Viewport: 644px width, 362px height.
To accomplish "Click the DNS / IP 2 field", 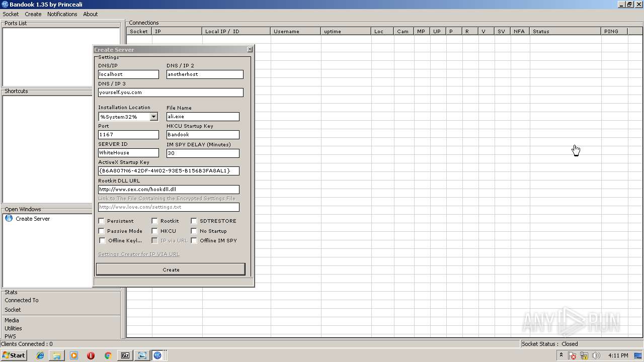I will point(205,74).
